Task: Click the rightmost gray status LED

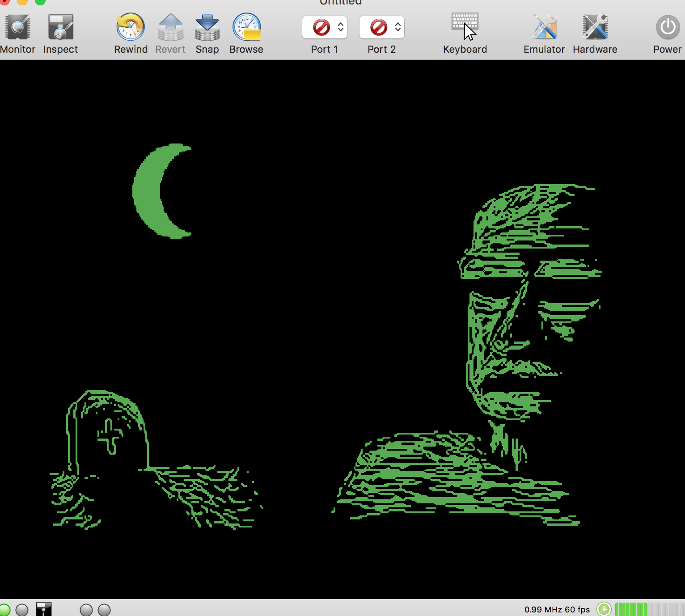Action: pyautogui.click(x=104, y=610)
